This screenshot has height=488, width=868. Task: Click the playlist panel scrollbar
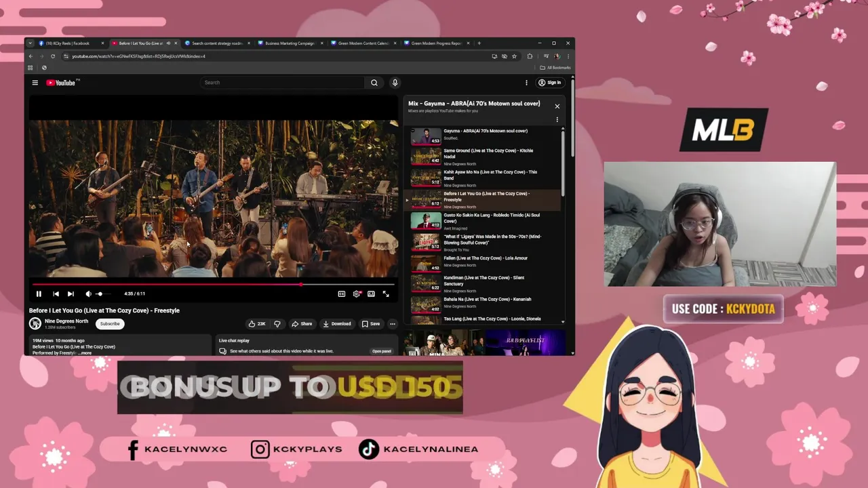click(x=563, y=163)
